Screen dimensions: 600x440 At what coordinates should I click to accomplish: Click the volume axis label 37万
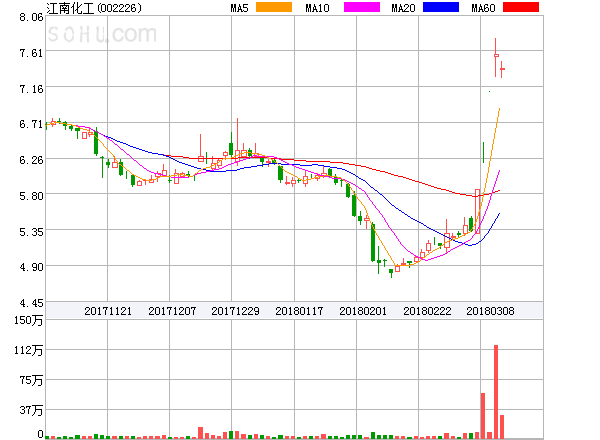coord(31,411)
